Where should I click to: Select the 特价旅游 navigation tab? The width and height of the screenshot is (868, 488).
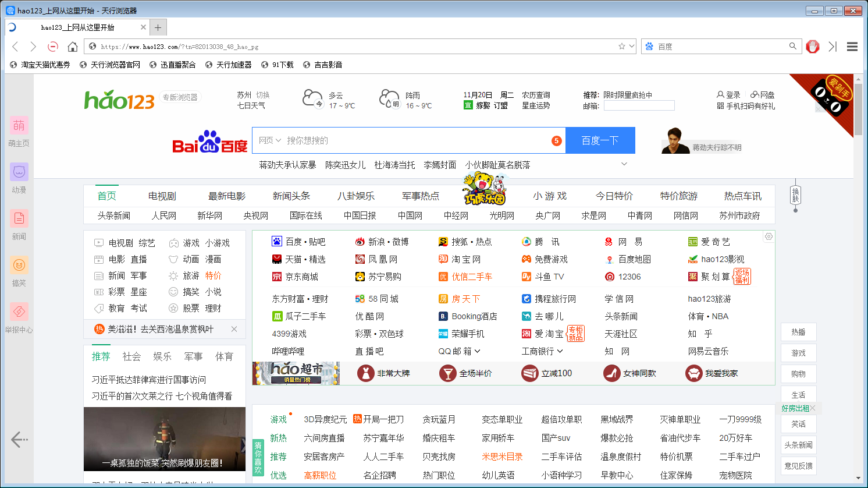click(x=679, y=196)
